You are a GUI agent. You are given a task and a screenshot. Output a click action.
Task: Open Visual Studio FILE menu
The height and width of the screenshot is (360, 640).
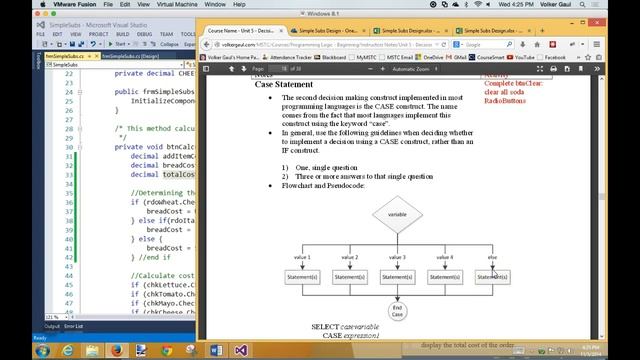tap(40, 34)
